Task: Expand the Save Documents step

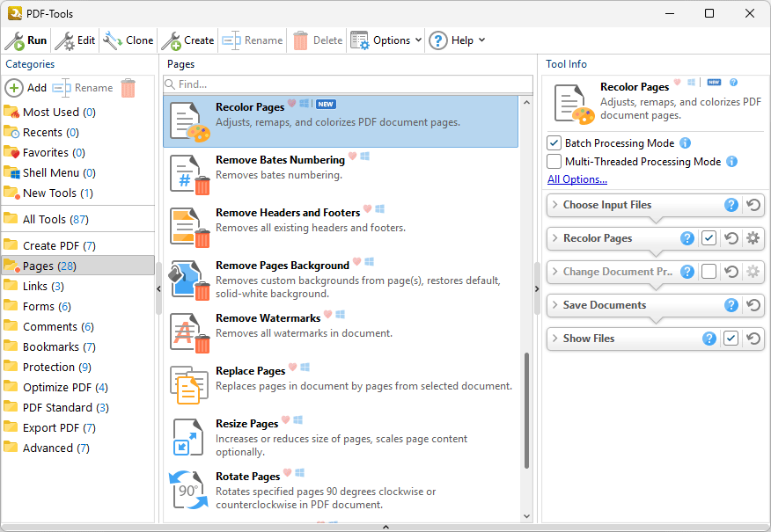Action: (x=555, y=305)
